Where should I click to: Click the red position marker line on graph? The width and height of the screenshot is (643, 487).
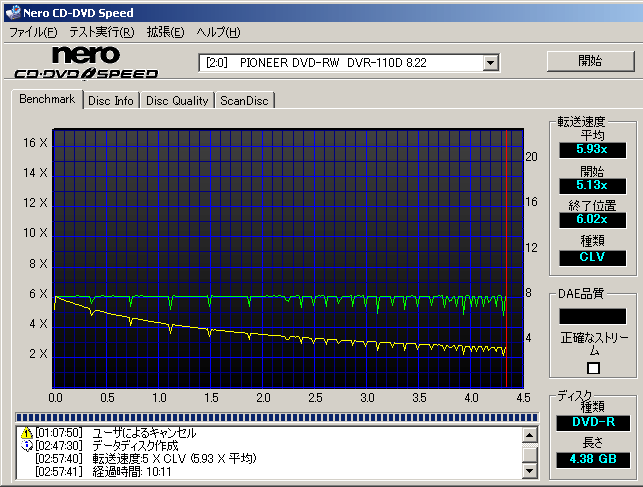pos(506,258)
